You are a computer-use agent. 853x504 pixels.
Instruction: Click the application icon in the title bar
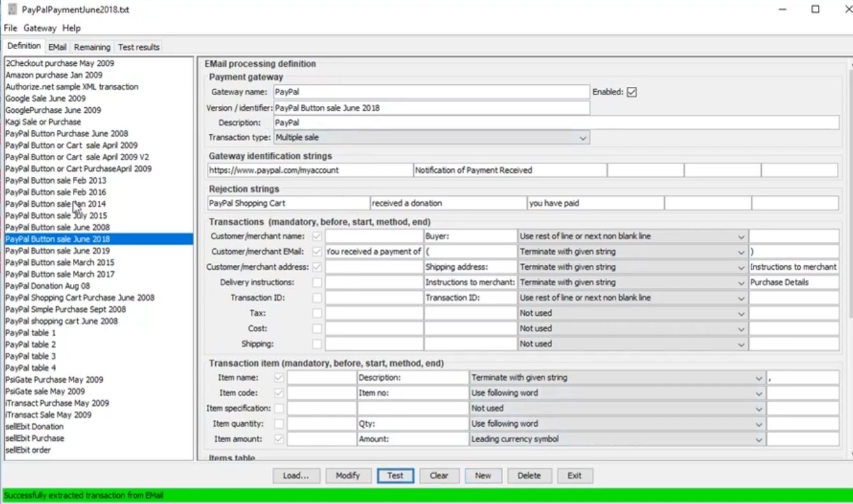point(11,10)
